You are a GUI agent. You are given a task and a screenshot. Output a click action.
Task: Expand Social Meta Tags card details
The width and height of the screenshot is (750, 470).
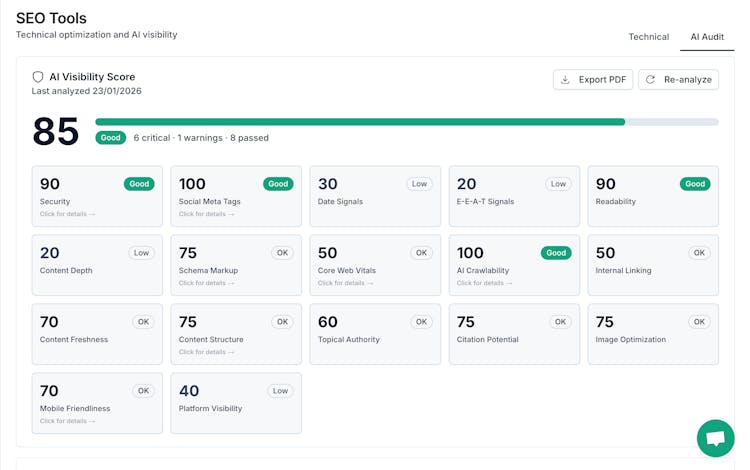206,214
